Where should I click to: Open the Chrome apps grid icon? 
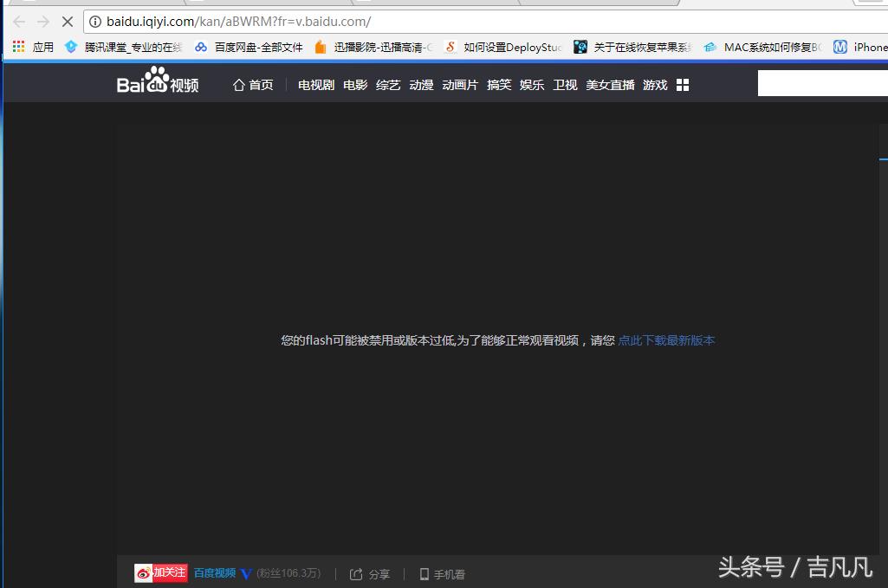click(x=17, y=46)
